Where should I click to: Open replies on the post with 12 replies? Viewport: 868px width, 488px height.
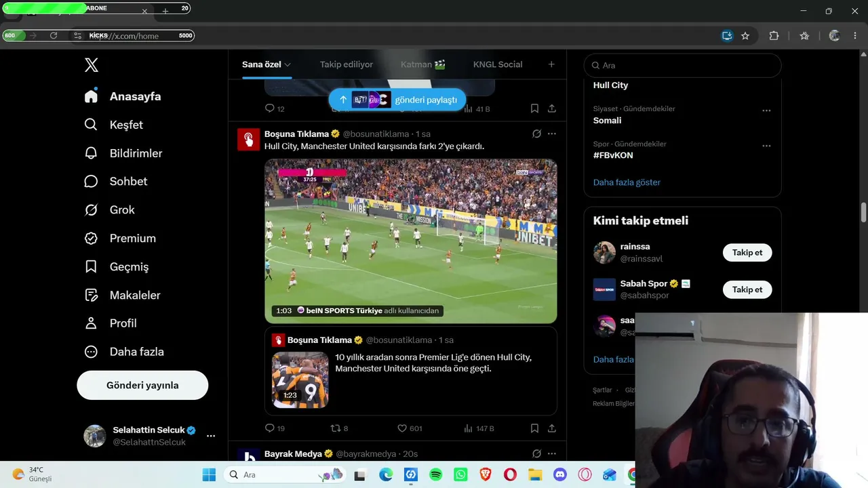(275, 108)
